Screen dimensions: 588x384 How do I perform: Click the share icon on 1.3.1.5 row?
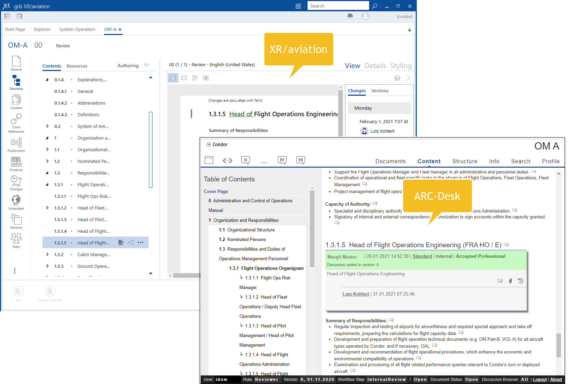click(x=131, y=243)
